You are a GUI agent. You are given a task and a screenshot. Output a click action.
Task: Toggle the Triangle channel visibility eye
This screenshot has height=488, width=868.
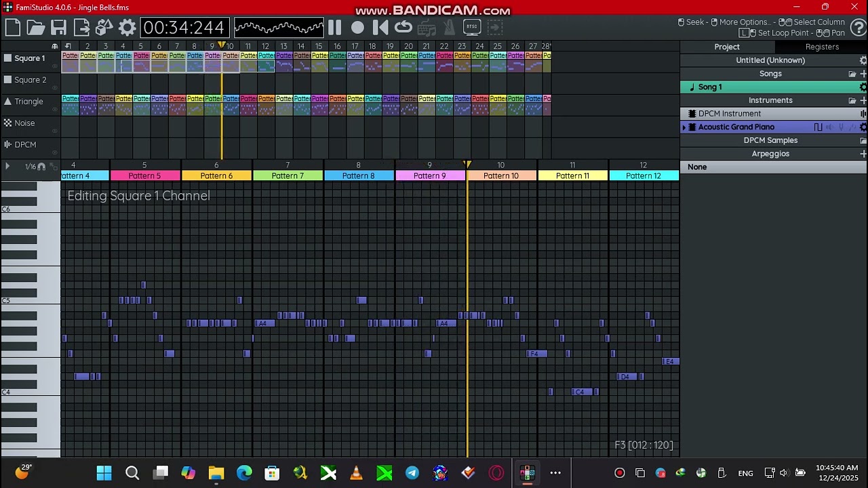point(55,109)
